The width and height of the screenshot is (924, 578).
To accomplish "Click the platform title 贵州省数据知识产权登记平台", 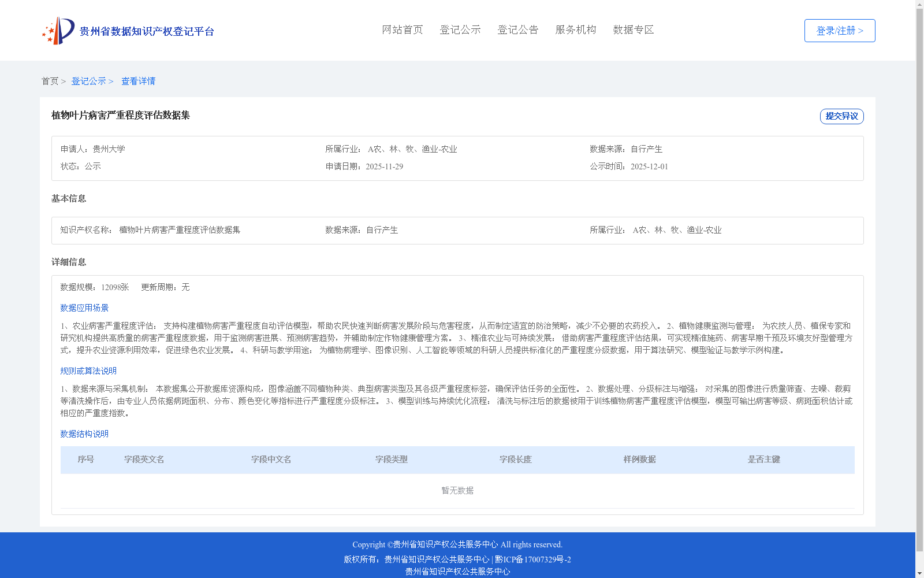I will (x=147, y=31).
